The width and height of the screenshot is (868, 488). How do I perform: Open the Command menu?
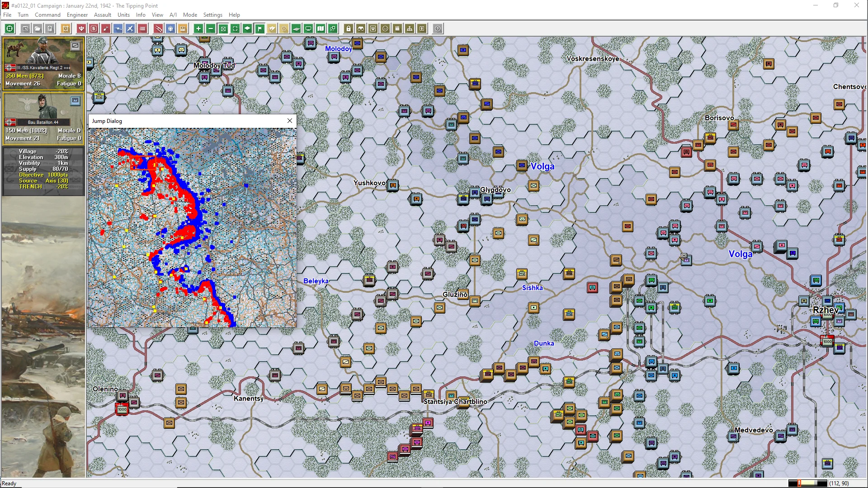click(x=47, y=15)
